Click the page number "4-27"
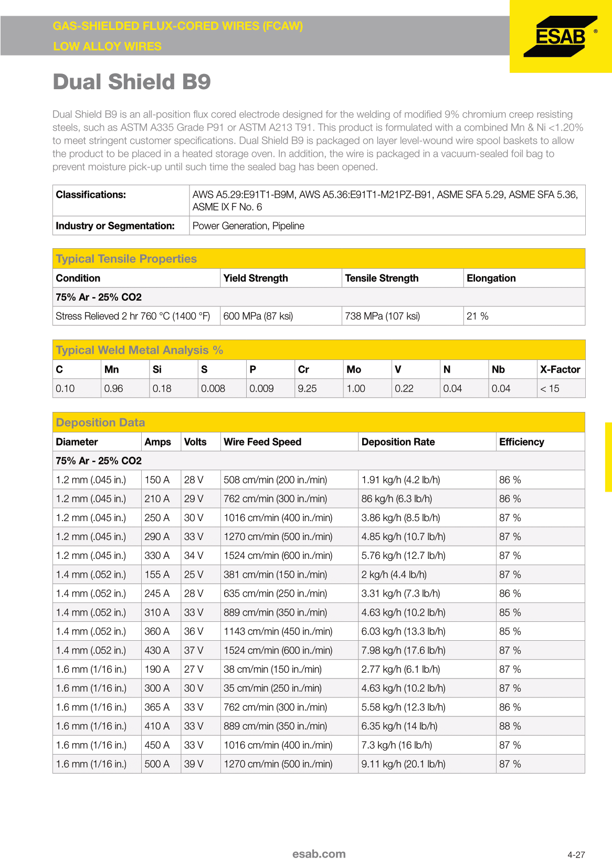Image resolution: width=612 pixels, height=868 pixels. pos(576,855)
